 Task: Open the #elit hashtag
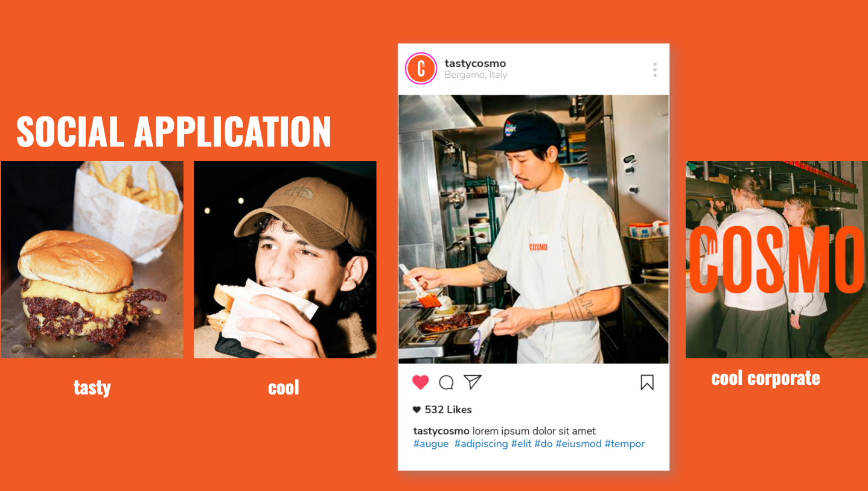pos(522,444)
